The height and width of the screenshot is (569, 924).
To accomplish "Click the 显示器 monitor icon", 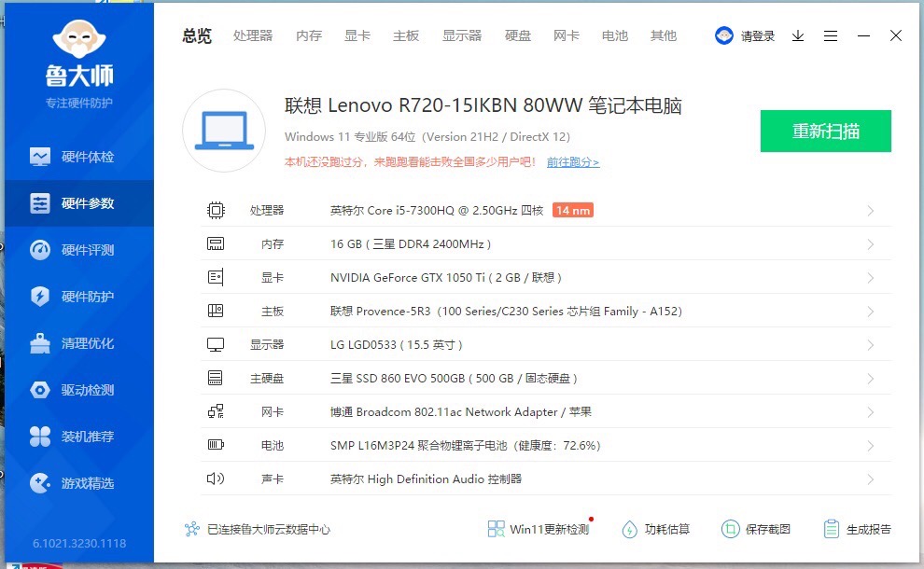I will pyautogui.click(x=216, y=344).
